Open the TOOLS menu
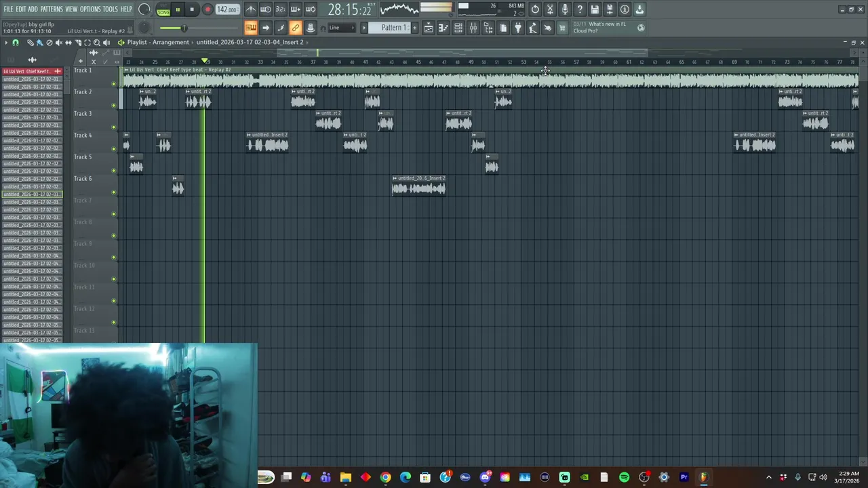This screenshot has height=488, width=868. tap(111, 9)
